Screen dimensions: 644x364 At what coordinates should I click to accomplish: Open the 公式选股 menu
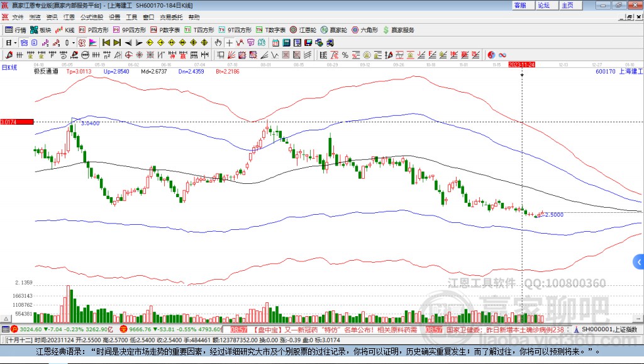pos(91,17)
